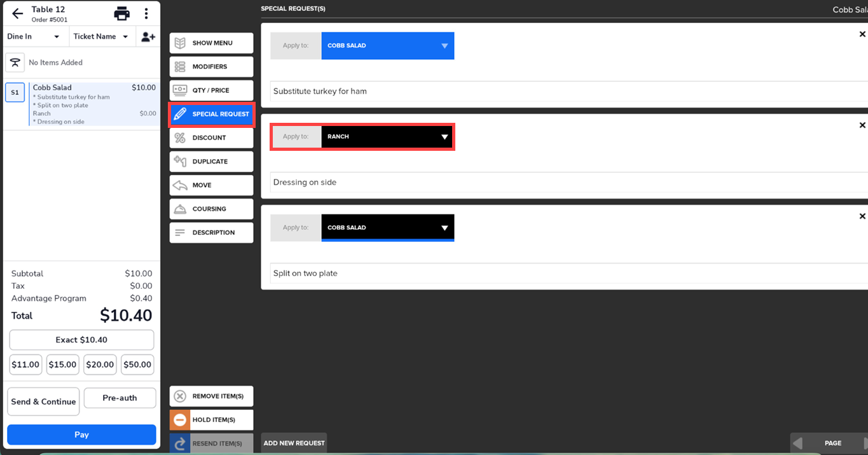Choose the $20.00 quick cash amount
Image resolution: width=868 pixels, height=455 pixels.
click(x=100, y=365)
